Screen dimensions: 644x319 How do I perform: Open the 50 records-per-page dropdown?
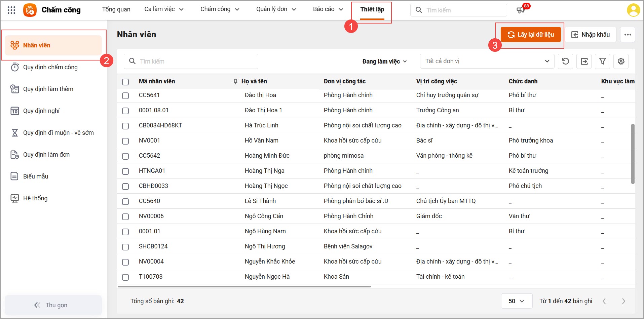pos(516,301)
